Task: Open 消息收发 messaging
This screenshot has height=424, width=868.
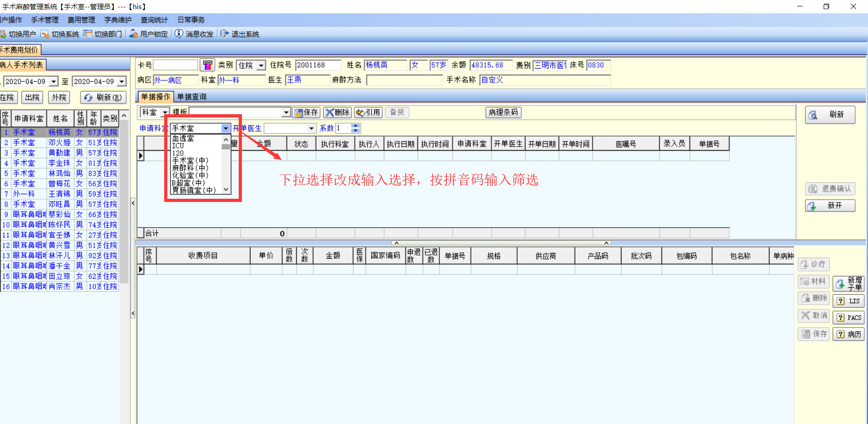Action: [194, 34]
